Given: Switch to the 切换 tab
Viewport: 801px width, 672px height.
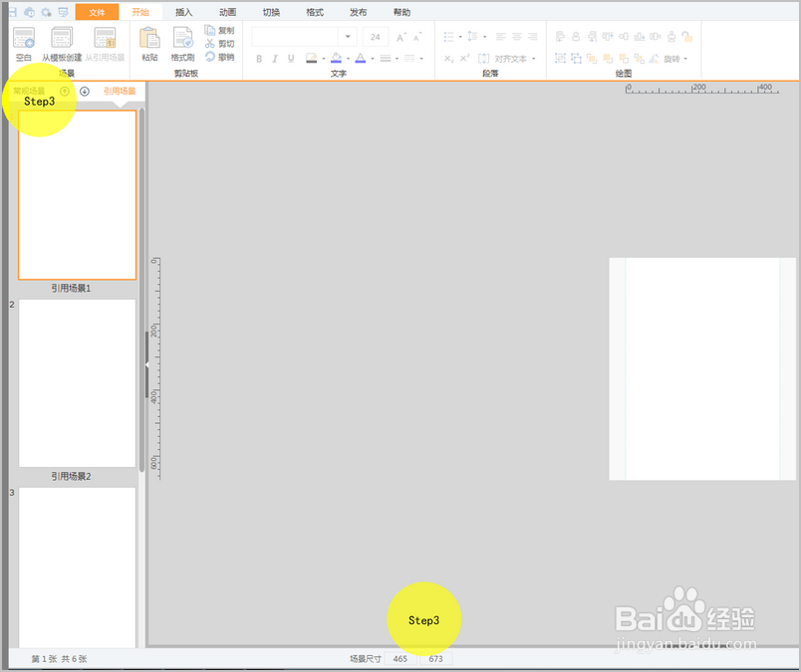Looking at the screenshot, I should [x=271, y=12].
